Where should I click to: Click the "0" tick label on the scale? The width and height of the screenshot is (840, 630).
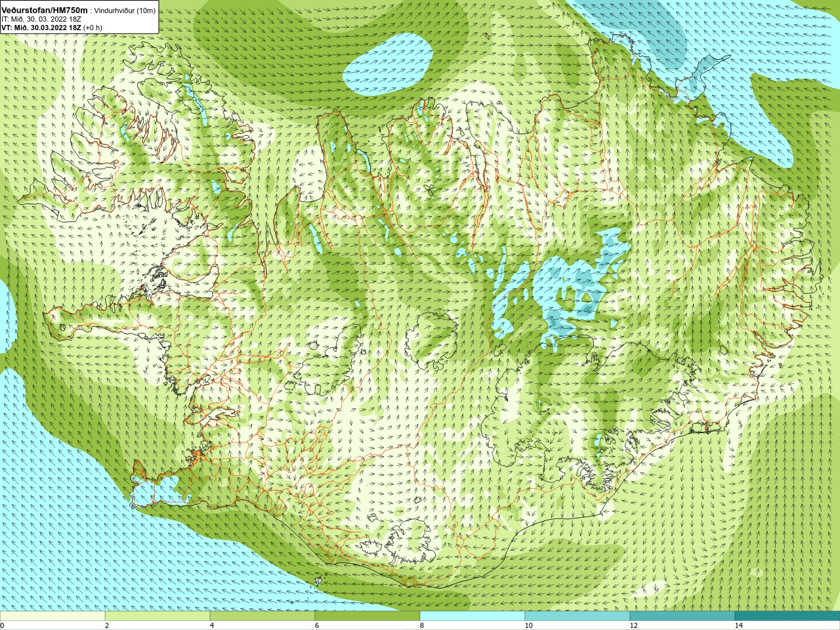point(2,625)
